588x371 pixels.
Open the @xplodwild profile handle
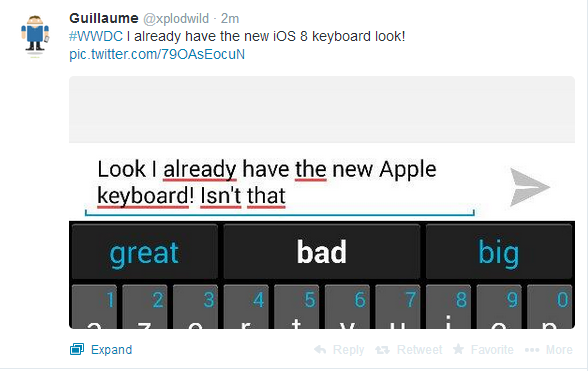(176, 18)
